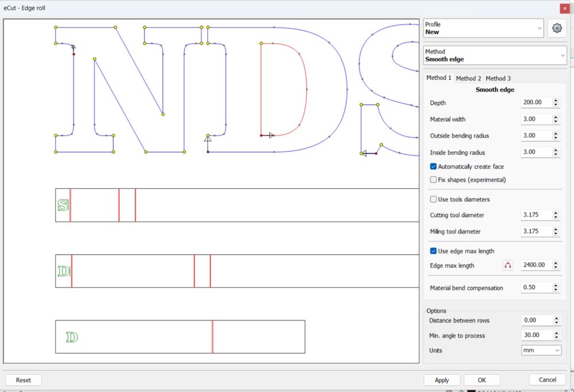Viewport: 574px width, 392px height.
Task: Increase Material bend compensation spinner
Action: tap(556, 285)
